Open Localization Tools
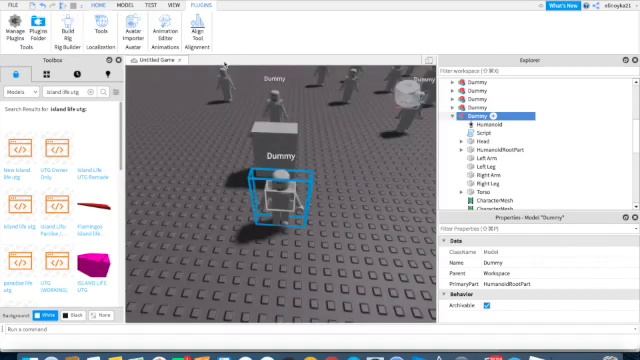Screen dimensions: 640x360 pyautogui.click(x=101, y=24)
